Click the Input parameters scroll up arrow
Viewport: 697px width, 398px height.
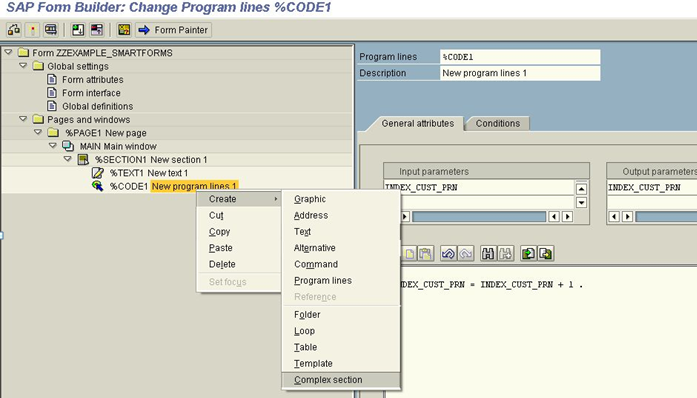pyautogui.click(x=581, y=189)
